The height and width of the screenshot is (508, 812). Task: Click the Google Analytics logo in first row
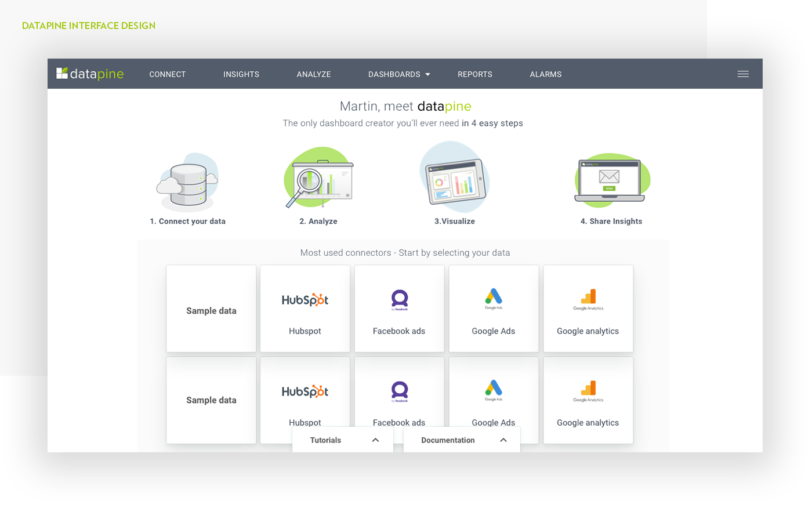(x=588, y=299)
